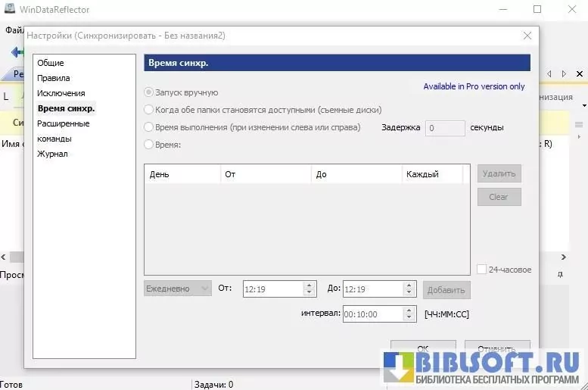The width and height of the screenshot is (588, 390).
Task: Enable the 24-часовое checkbox
Action: (481, 270)
